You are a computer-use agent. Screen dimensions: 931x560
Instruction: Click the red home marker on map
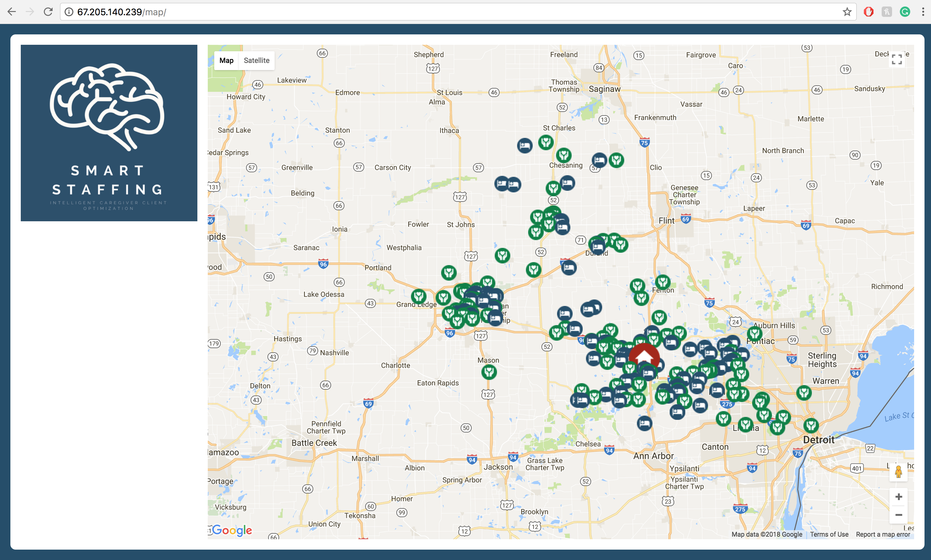pyautogui.click(x=644, y=354)
